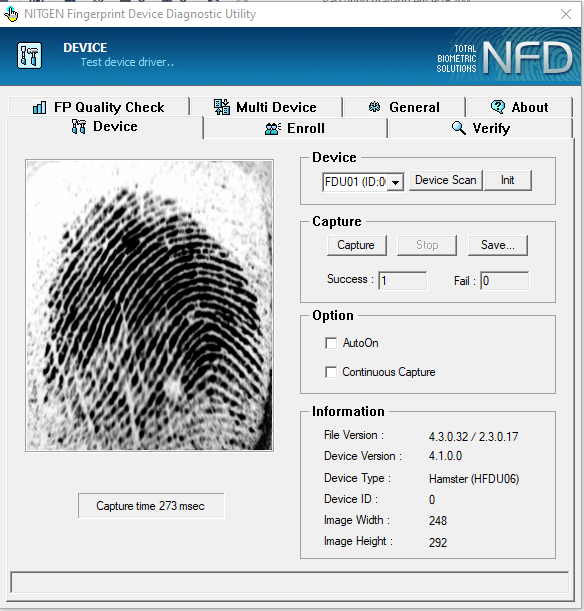Screen dimensions: 584x611
Task: Click the NITGEN hand icon in title bar
Action: (11, 14)
